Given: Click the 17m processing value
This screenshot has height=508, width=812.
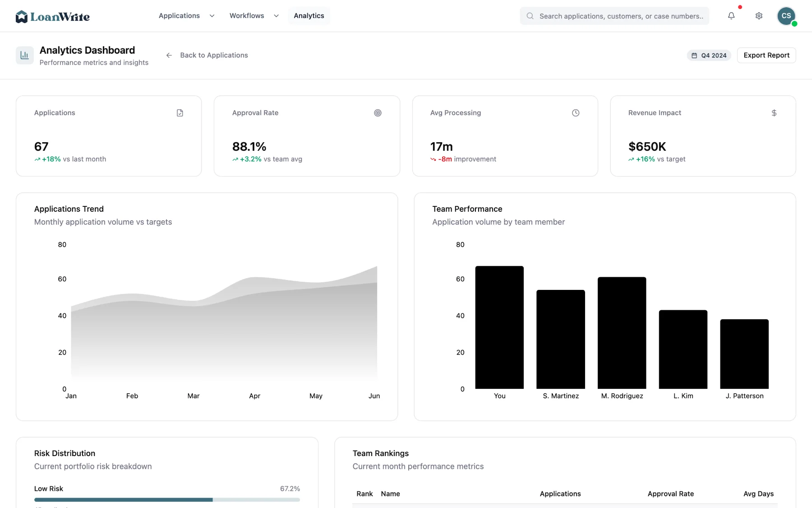Looking at the screenshot, I should (442, 147).
